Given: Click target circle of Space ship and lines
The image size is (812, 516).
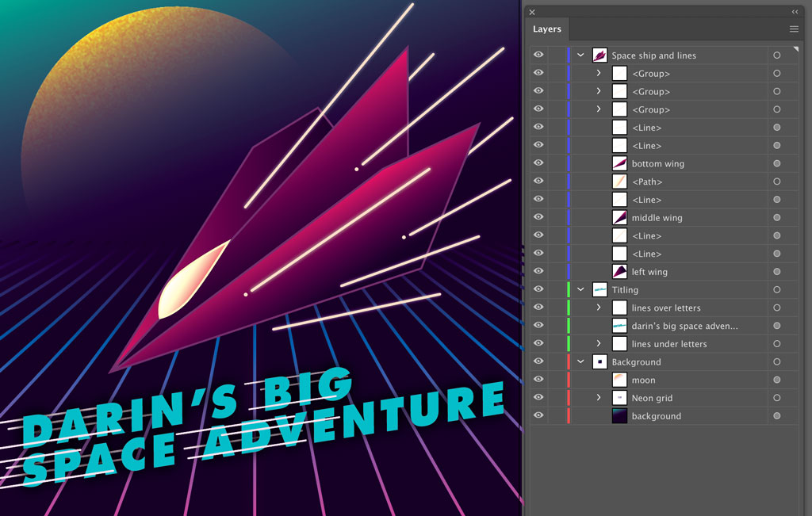Looking at the screenshot, I should click(x=777, y=55).
